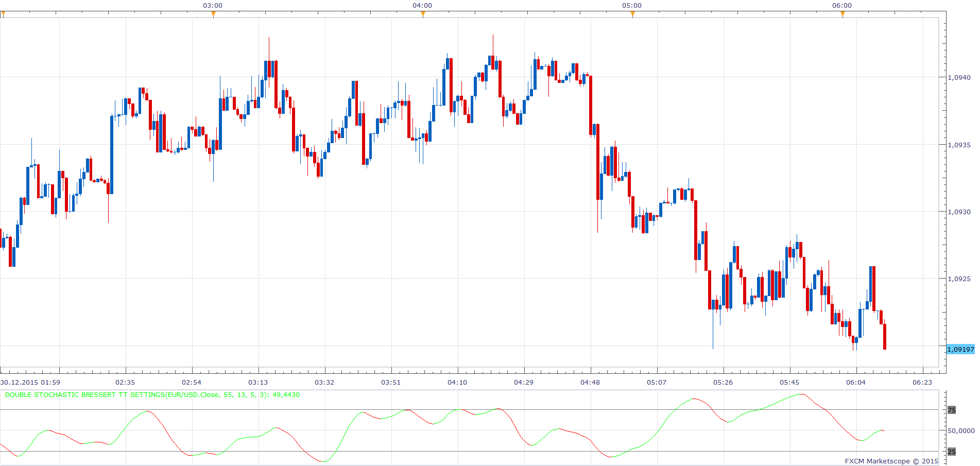
Task: Click the 25 level label on indicator
Action: (x=952, y=452)
